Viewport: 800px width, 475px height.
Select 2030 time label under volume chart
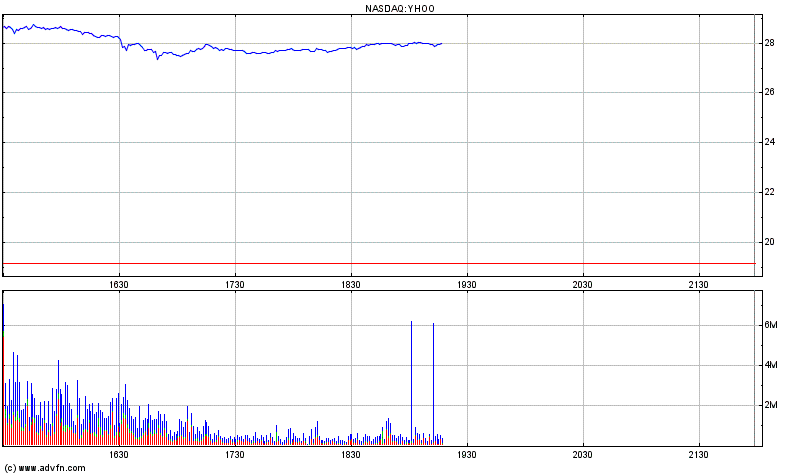(582, 455)
